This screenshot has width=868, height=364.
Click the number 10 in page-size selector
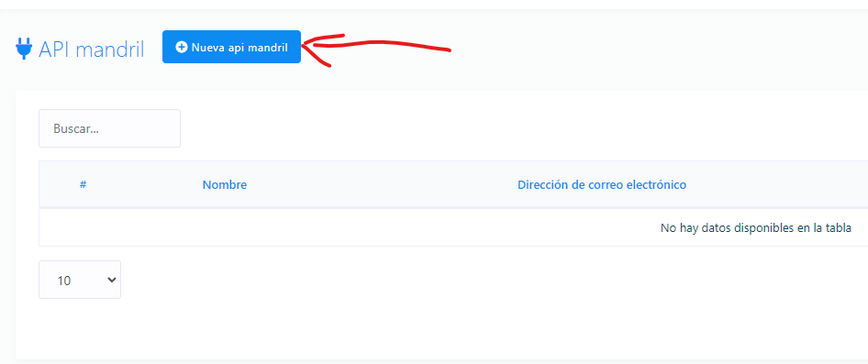tap(63, 281)
